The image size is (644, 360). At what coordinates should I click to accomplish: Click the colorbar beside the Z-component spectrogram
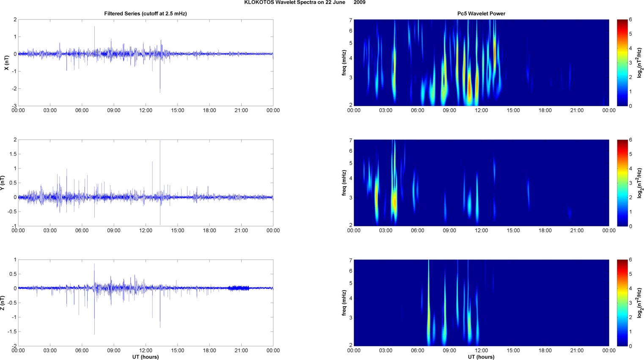click(622, 303)
